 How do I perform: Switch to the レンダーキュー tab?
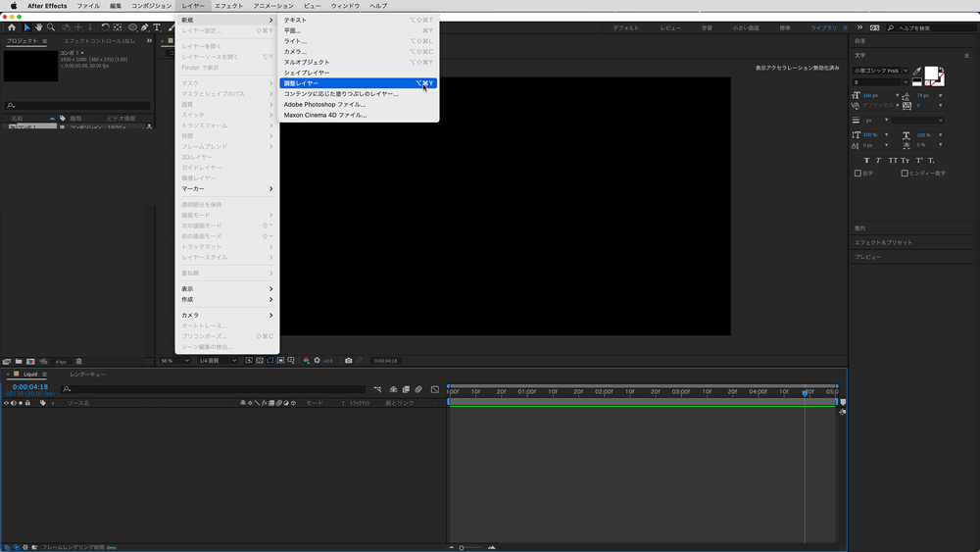click(x=86, y=375)
